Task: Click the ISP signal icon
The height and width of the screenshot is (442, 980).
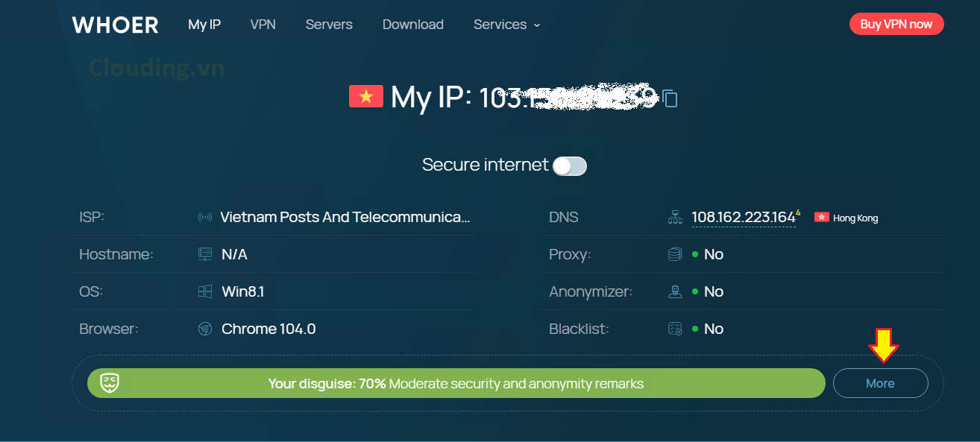Action: coord(204,217)
